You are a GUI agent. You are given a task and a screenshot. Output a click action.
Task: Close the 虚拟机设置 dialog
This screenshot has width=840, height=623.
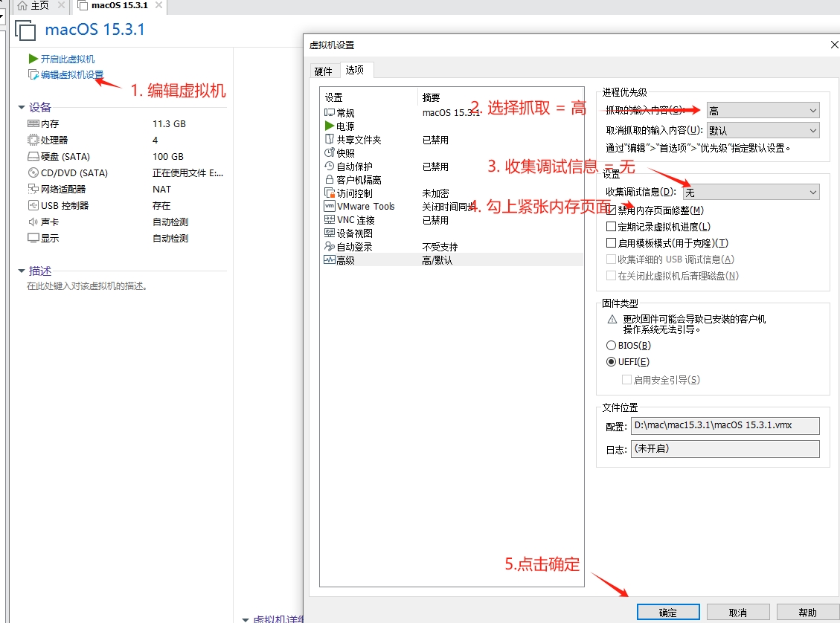(834, 45)
